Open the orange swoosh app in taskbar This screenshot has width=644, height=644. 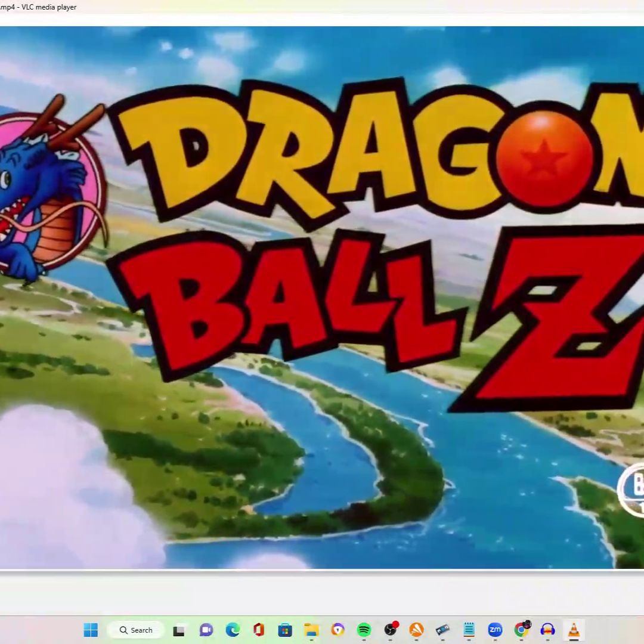pos(416,630)
